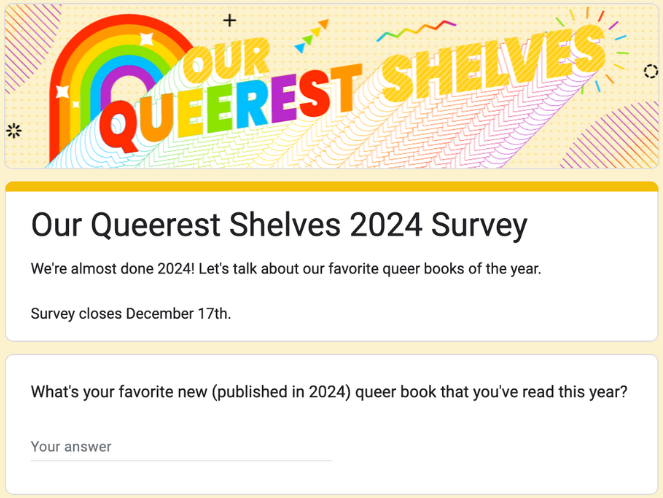Click the 'Your answer' text field
Image resolution: width=663 pixels, height=498 pixels.
181,447
